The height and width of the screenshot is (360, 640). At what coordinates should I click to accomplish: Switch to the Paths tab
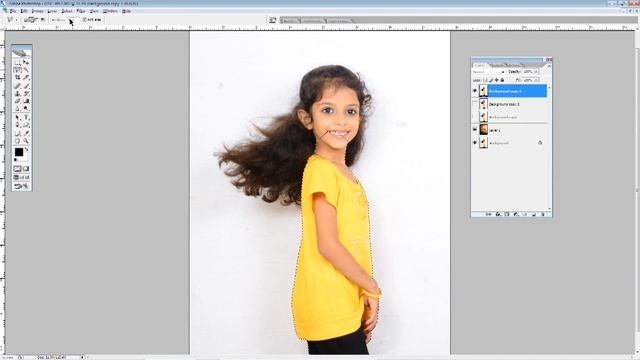point(513,65)
